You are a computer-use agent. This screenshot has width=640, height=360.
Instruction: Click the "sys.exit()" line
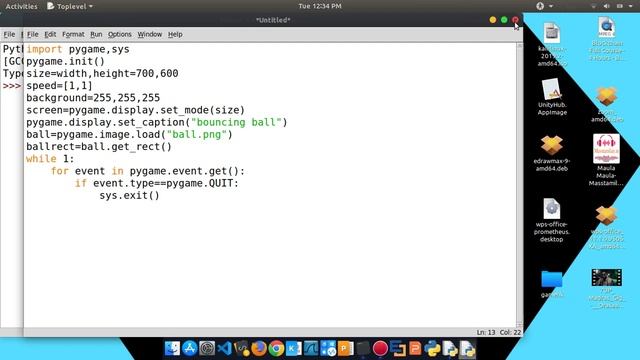pos(129,196)
